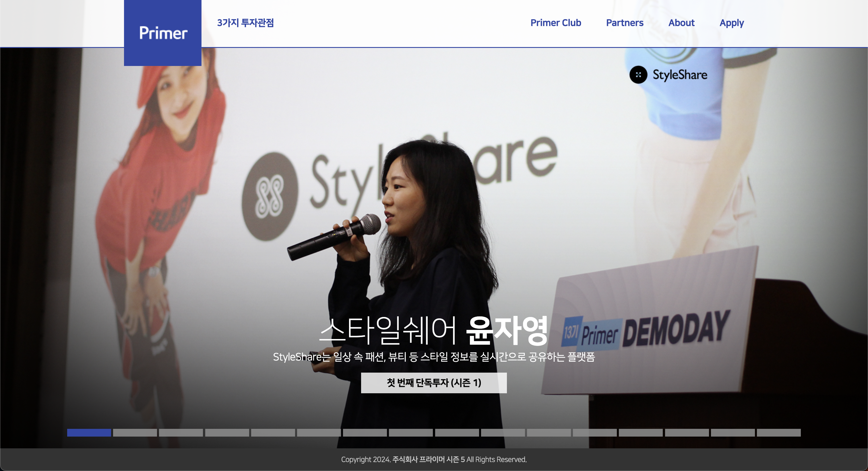
Task: Select the first blue slide indicator
Action: click(89, 432)
